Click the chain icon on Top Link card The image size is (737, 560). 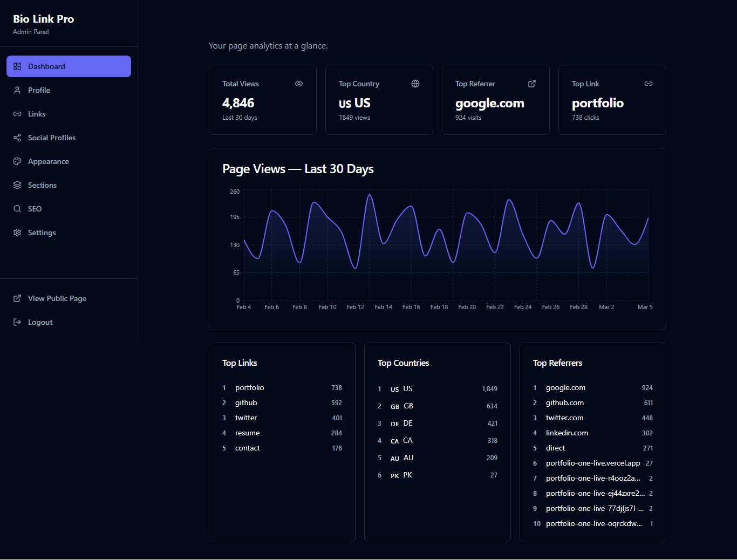(649, 84)
